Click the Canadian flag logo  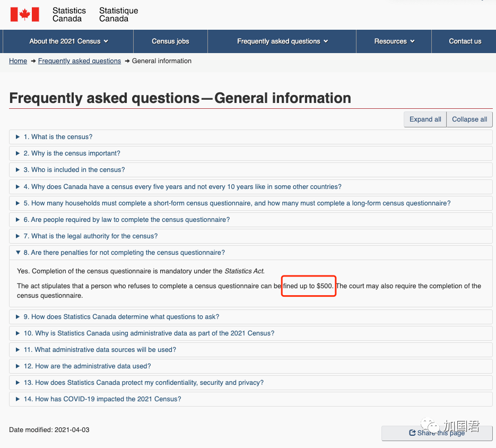coord(25,14)
